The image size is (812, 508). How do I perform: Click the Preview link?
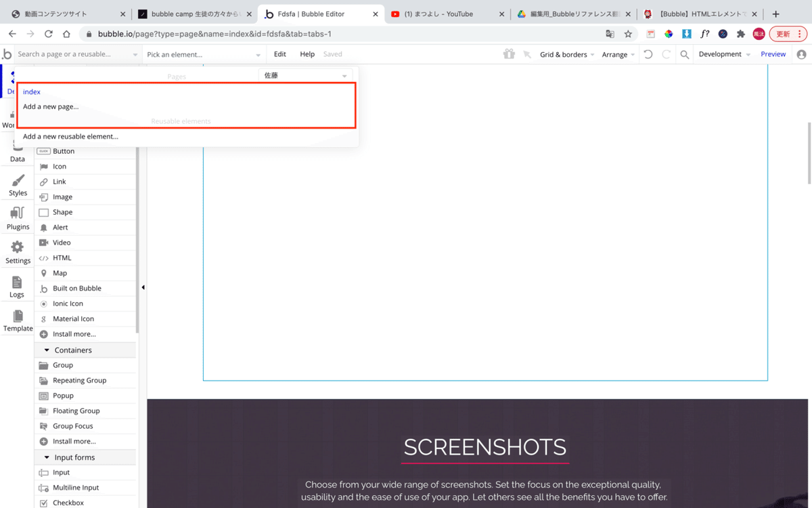tap(773, 54)
